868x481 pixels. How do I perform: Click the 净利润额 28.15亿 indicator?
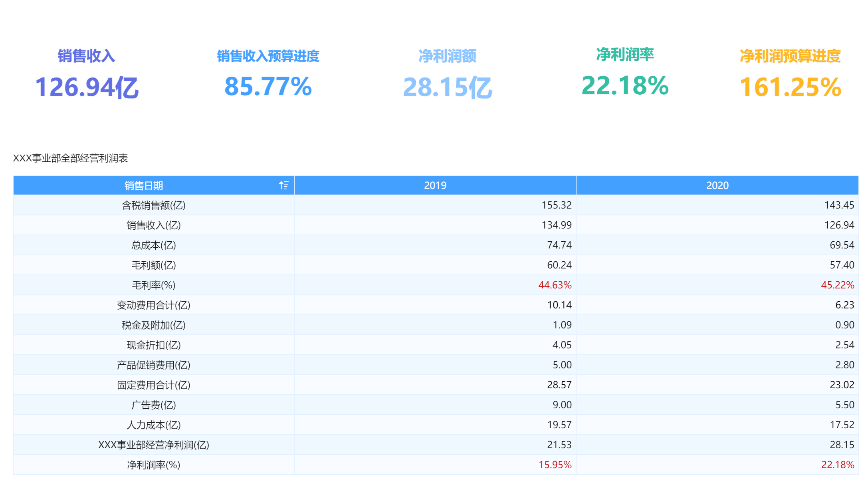coord(448,74)
